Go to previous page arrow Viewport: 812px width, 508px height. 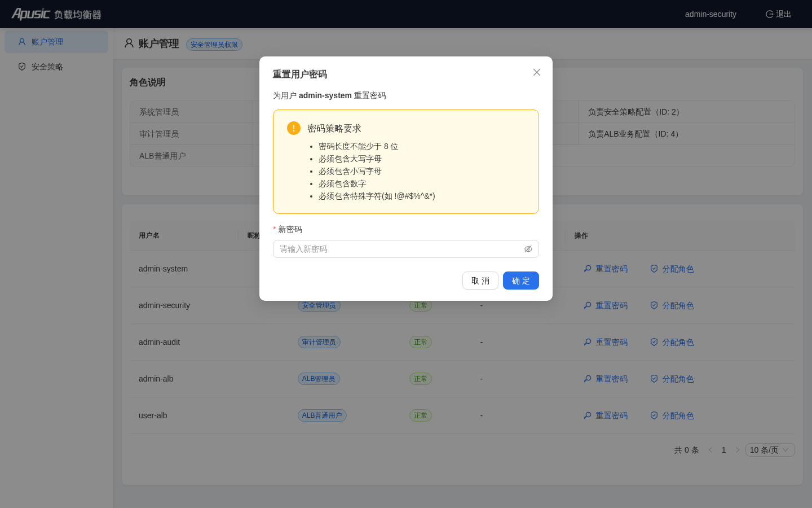[710, 450]
